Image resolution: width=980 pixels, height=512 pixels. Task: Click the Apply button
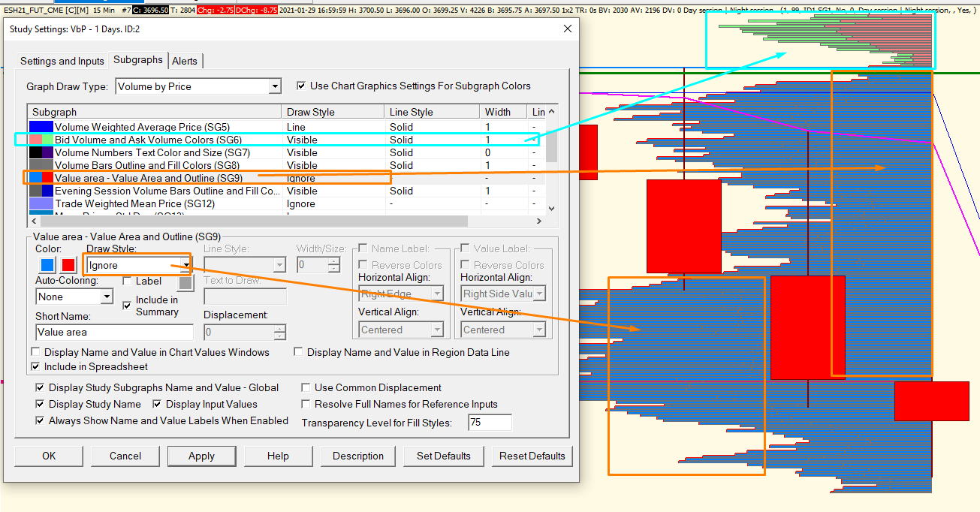201,456
